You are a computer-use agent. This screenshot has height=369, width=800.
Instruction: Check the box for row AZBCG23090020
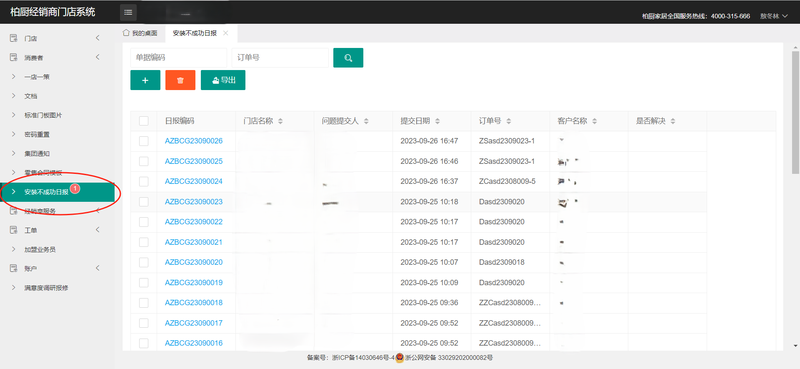tap(144, 262)
